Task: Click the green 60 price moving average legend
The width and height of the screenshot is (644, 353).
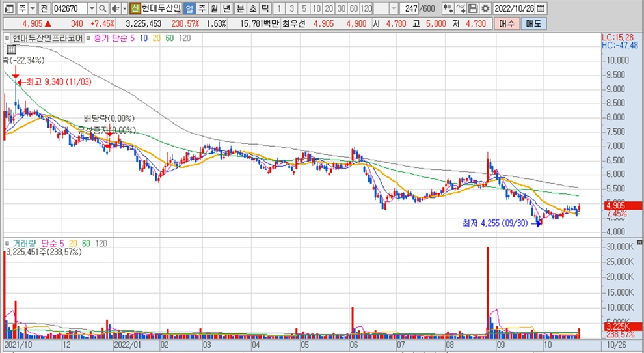Action: pyautogui.click(x=170, y=38)
